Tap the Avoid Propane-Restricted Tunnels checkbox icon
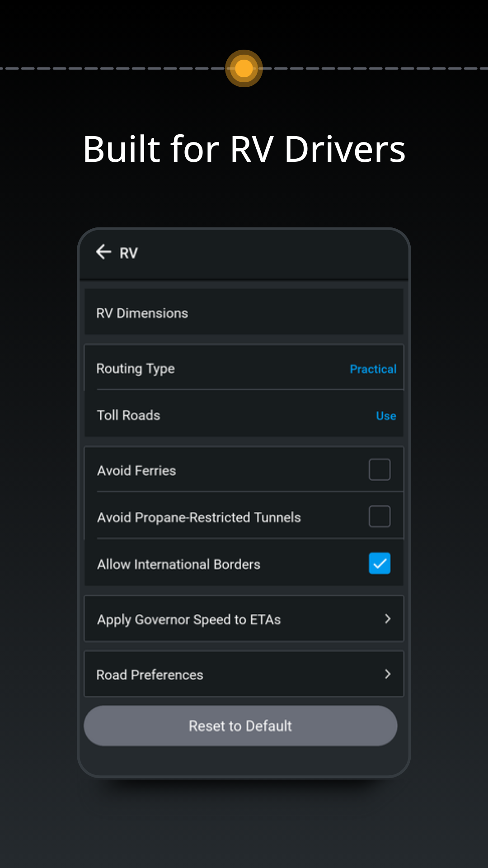 pyautogui.click(x=380, y=516)
